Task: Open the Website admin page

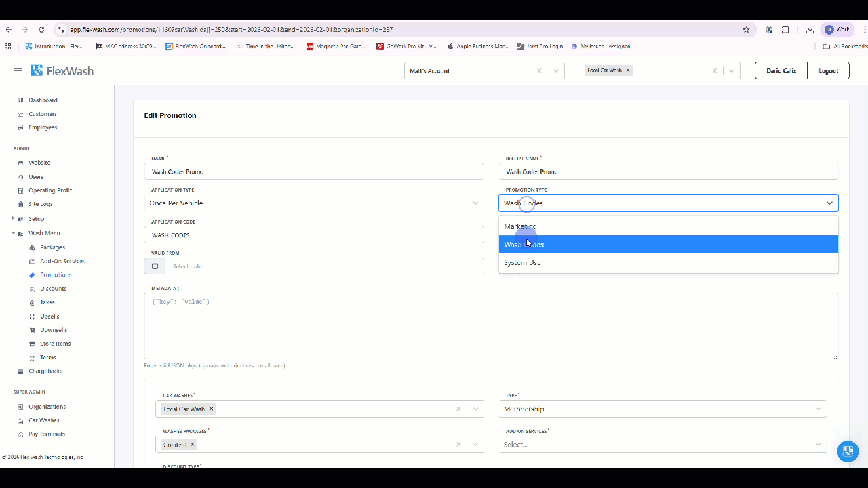Action: [x=39, y=163]
